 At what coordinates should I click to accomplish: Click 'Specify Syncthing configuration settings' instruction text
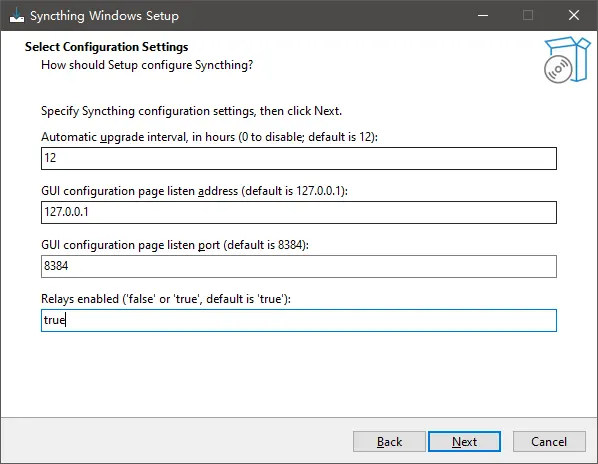click(191, 111)
